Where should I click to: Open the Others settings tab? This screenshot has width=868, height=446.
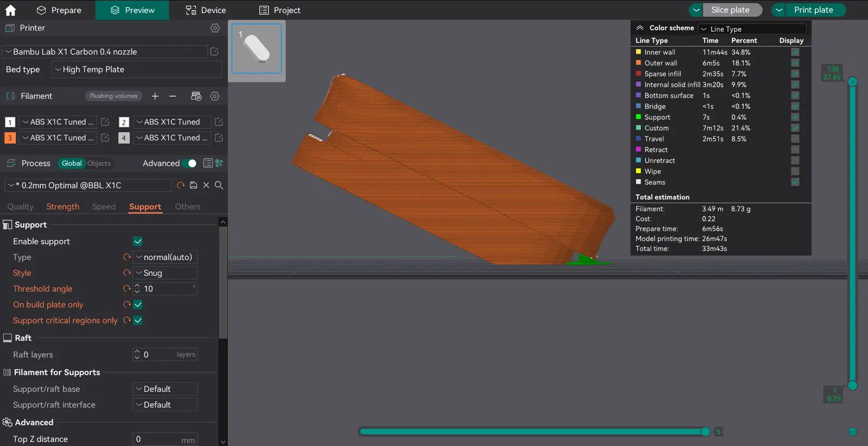click(x=188, y=206)
